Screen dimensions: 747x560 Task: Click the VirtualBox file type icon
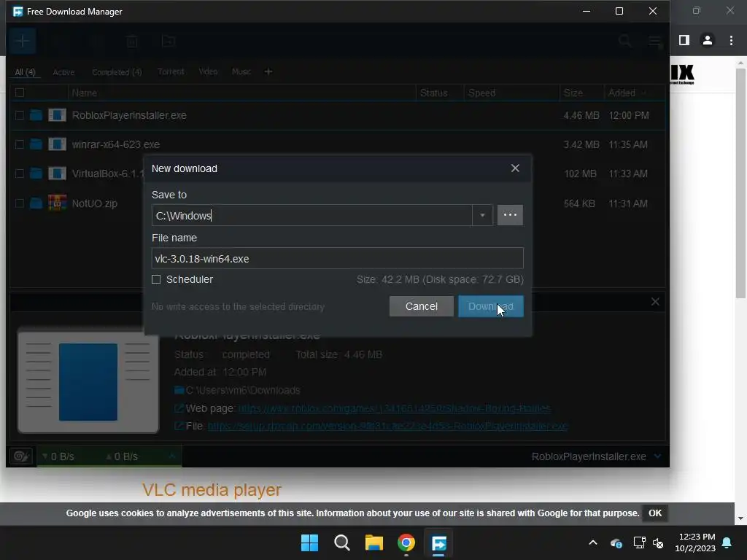coord(57,174)
